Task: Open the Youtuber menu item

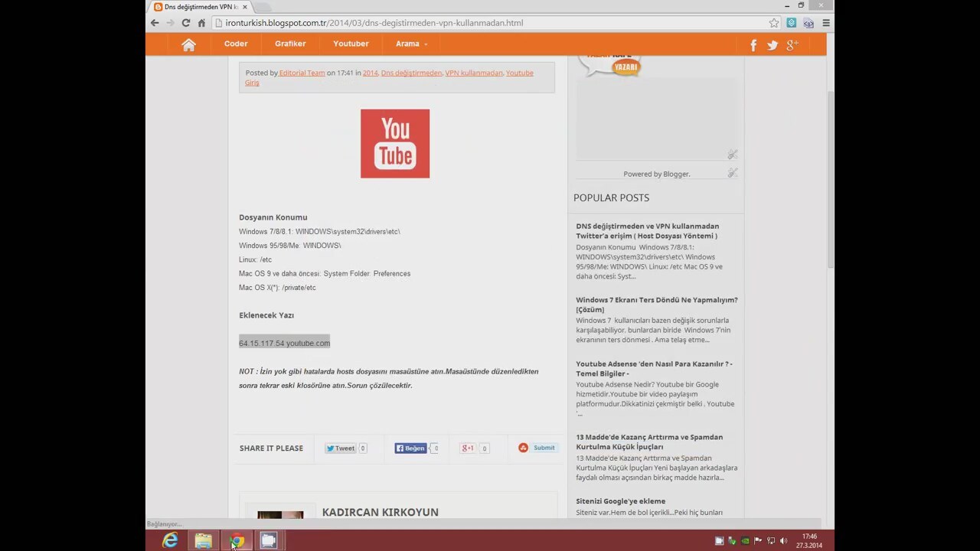Action: tap(351, 44)
